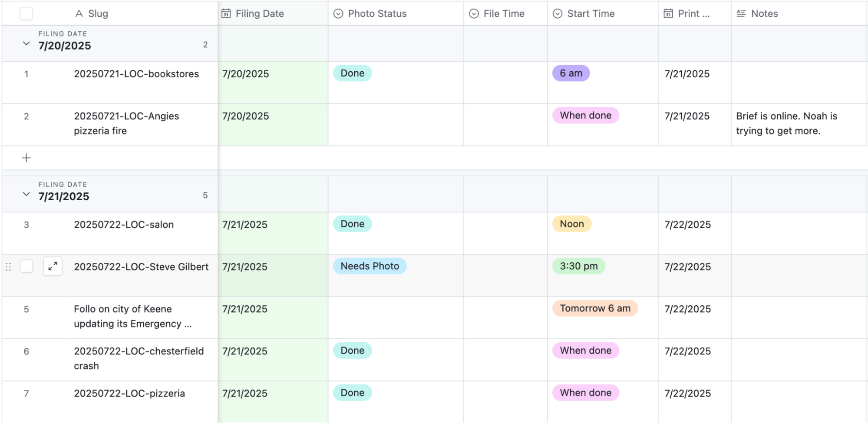Open the Start Time column header
The image size is (868, 423).
pyautogui.click(x=603, y=13)
